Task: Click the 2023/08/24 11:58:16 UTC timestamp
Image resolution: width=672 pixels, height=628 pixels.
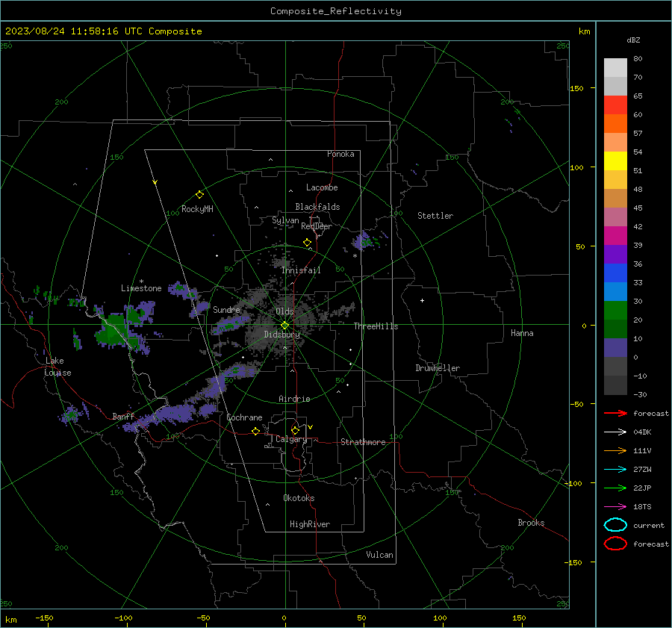Action: click(x=103, y=31)
